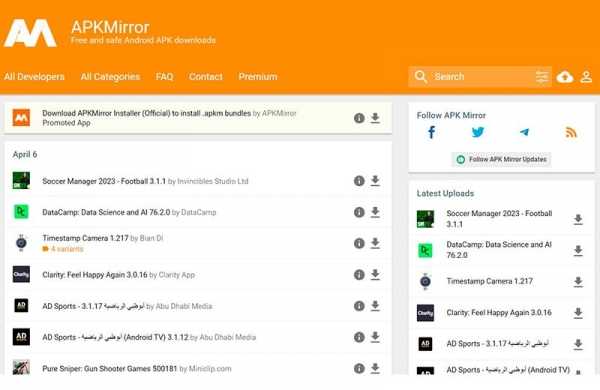Download AD Sports (Android TV) from main list
The height and width of the screenshot is (390, 600).
point(375,337)
